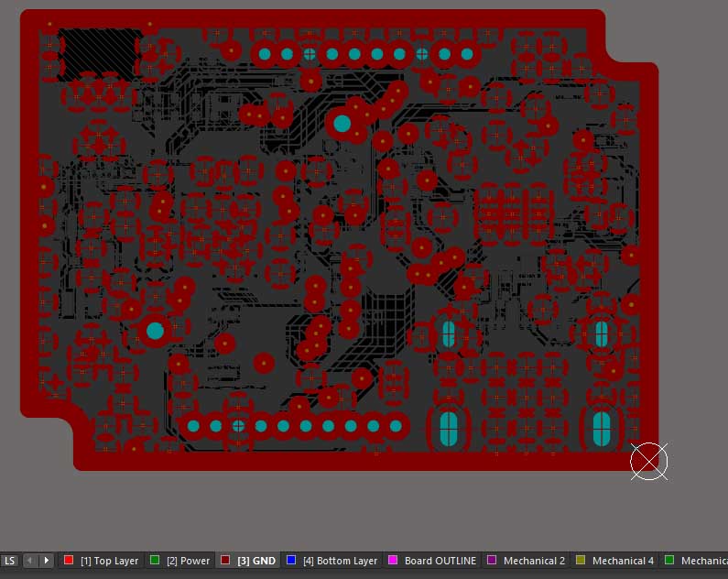Click the crossed-circle origin marker
This screenshot has height=579, width=728.
click(x=648, y=462)
